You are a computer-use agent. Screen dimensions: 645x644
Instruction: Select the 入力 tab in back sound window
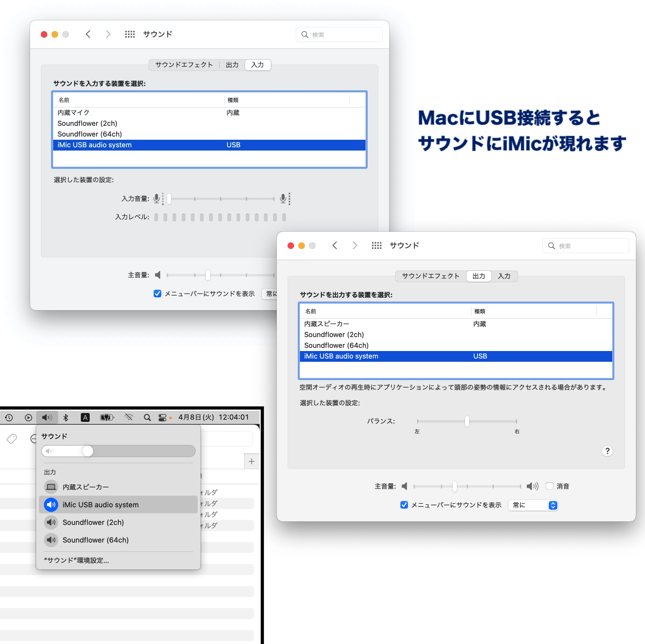pos(258,65)
